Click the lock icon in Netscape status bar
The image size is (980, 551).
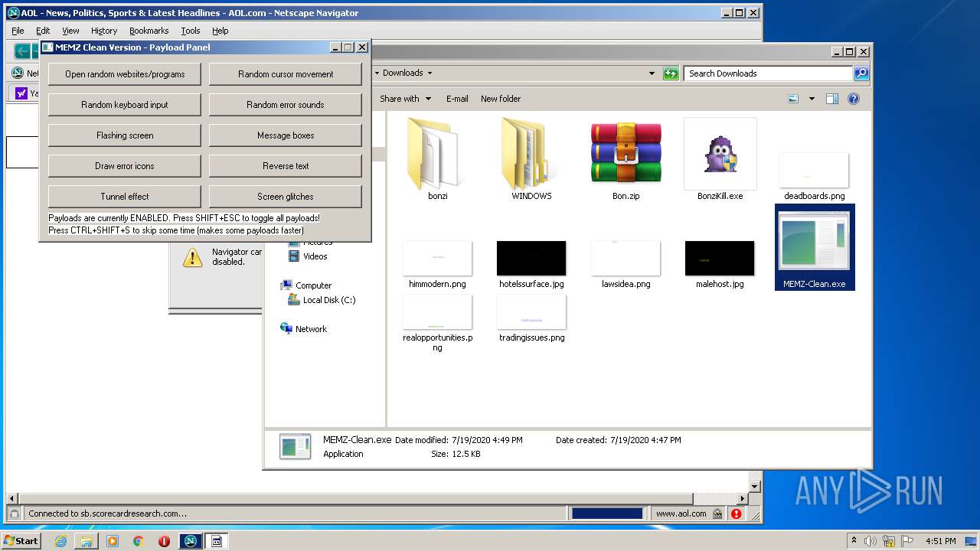point(14,514)
